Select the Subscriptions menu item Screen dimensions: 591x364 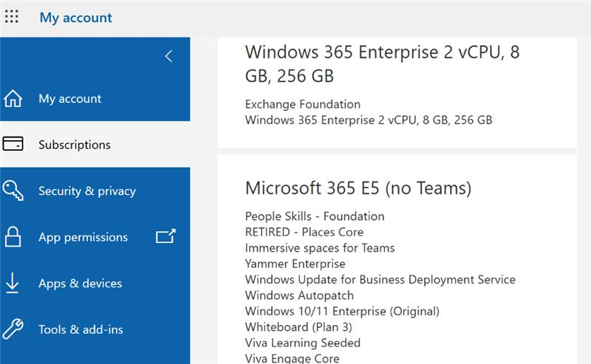75,145
